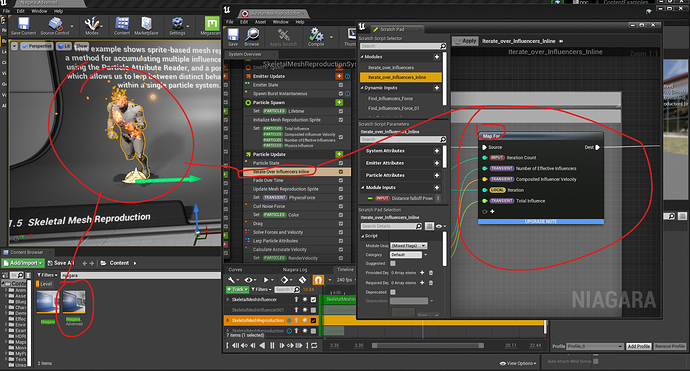Click plus beside Emitter Attributes
Viewport: 690px width, 371px height.
pyautogui.click(x=437, y=163)
